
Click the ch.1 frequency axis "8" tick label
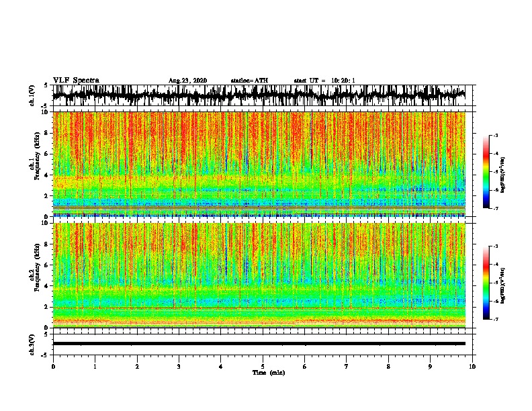click(46, 133)
